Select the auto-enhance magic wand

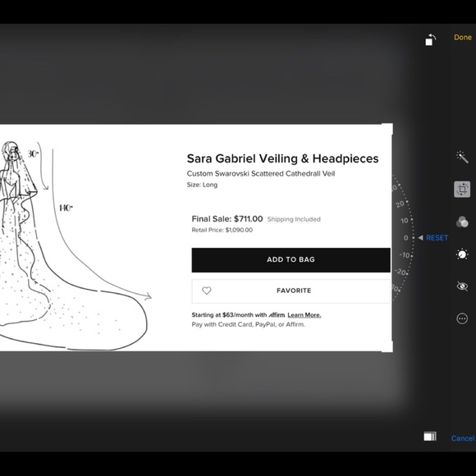pyautogui.click(x=462, y=157)
